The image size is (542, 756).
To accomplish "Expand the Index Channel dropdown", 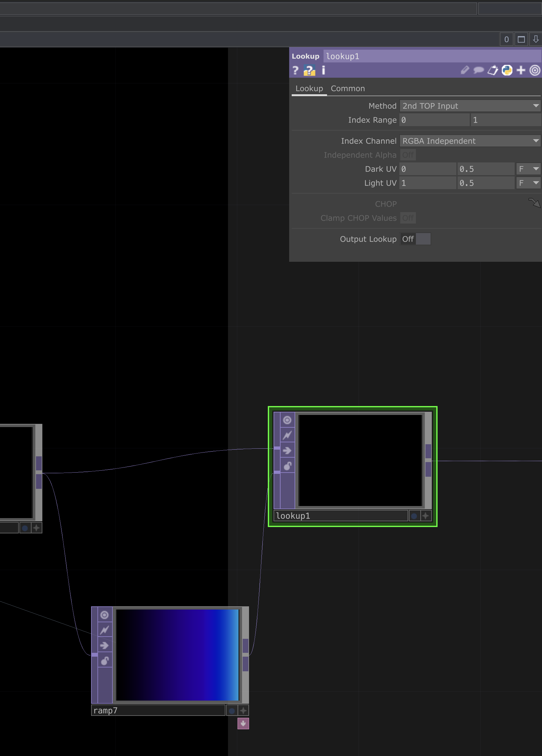I will coord(470,141).
